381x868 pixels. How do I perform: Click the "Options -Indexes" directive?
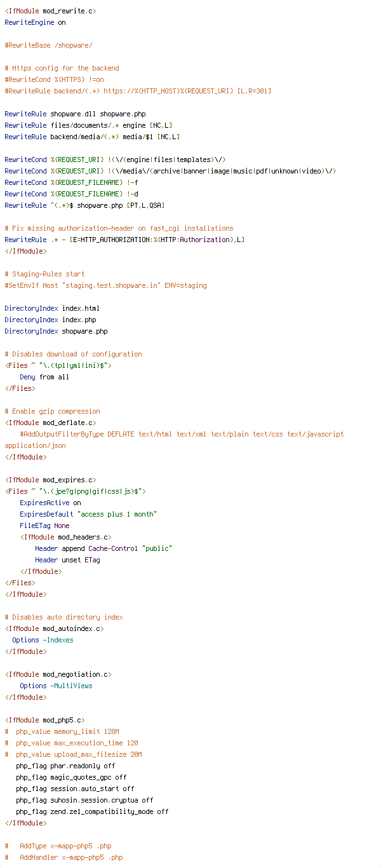click(43, 641)
